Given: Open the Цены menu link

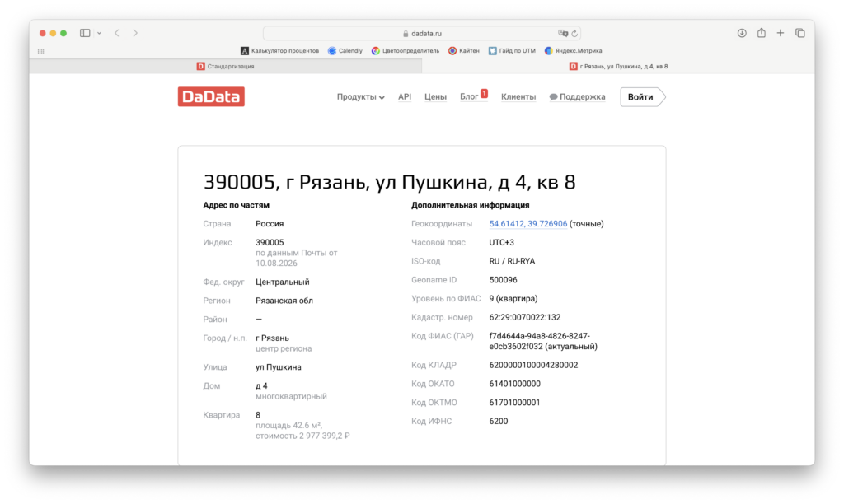Looking at the screenshot, I should (x=435, y=97).
